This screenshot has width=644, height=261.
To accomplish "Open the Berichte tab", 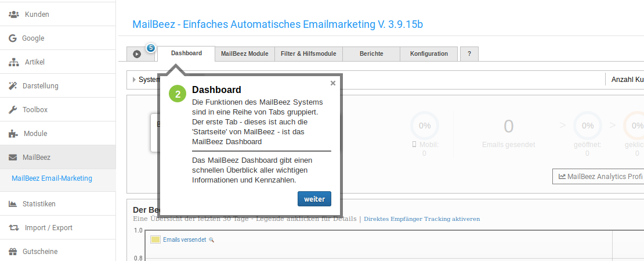I will (x=371, y=53).
